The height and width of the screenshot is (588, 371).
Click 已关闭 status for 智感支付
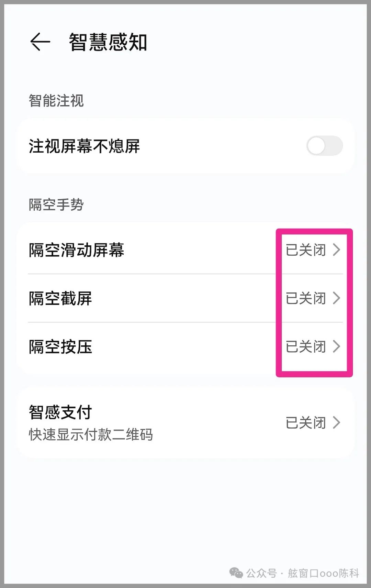tap(306, 422)
